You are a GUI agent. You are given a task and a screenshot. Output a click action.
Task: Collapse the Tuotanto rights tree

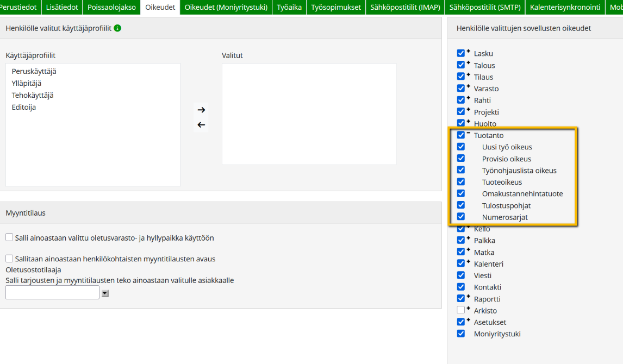point(469,133)
